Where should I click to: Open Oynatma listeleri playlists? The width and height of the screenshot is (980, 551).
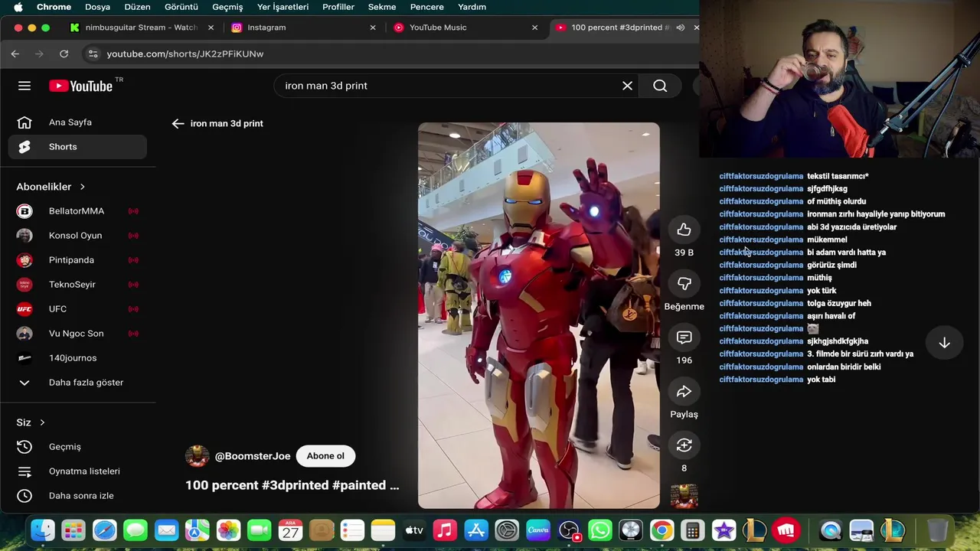pos(77,471)
